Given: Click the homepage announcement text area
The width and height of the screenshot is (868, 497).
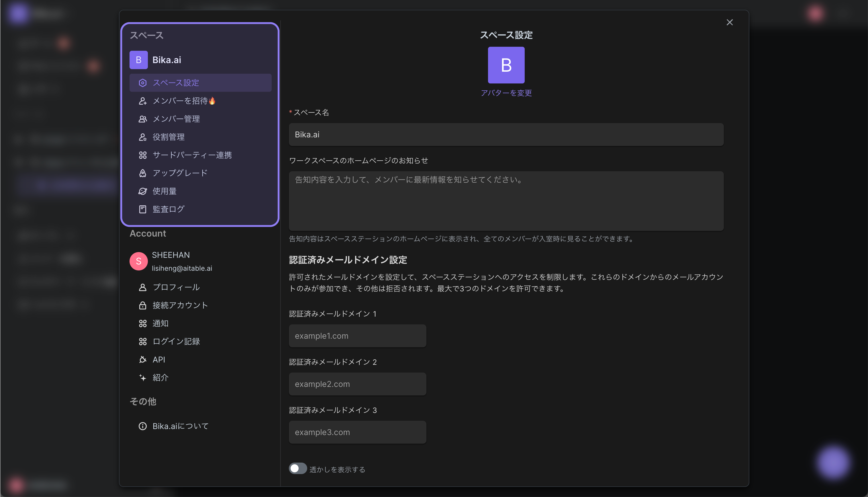Looking at the screenshot, I should 506,201.
